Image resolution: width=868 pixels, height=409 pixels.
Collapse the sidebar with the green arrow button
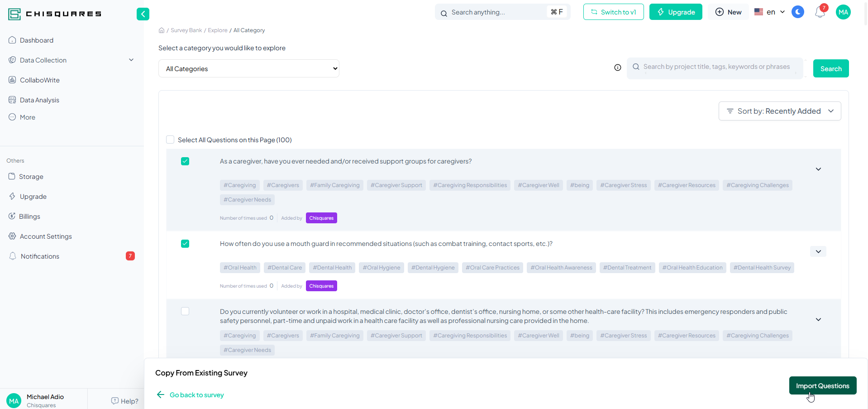[143, 14]
